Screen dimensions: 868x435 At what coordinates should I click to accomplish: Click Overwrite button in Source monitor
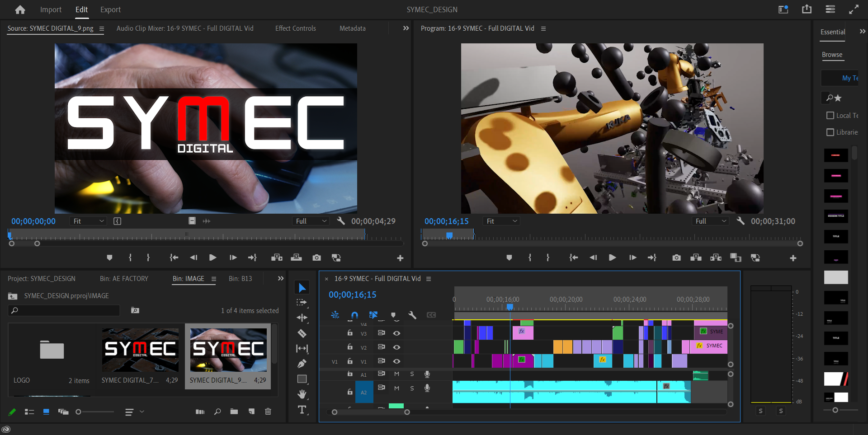pos(296,257)
